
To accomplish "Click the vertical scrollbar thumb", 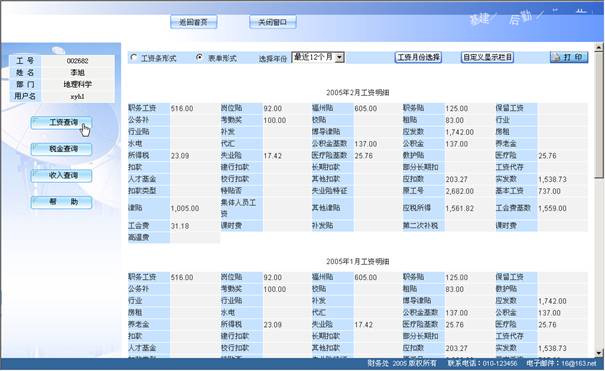I will click(599, 116).
